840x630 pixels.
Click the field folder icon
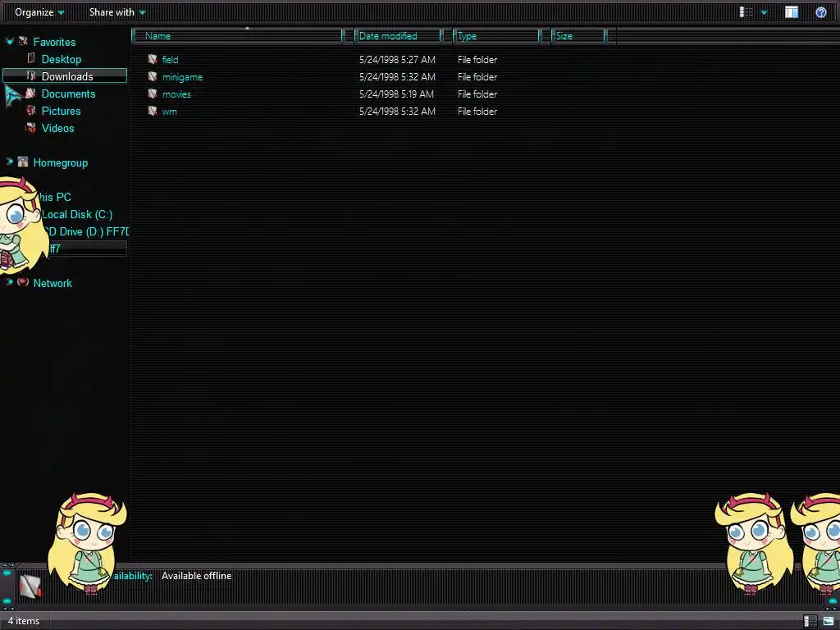tap(153, 59)
